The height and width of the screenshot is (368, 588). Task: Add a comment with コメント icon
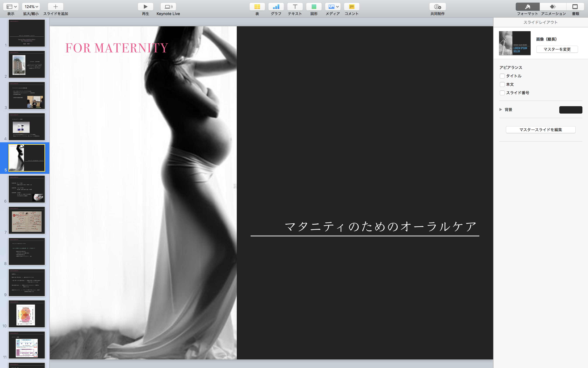click(x=352, y=7)
